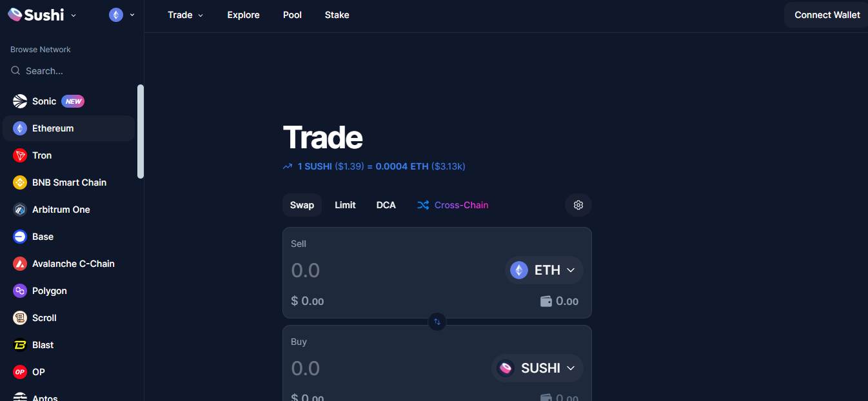This screenshot has width=868, height=401.
Task: Open the Trade menu dropdown
Action: click(x=186, y=15)
